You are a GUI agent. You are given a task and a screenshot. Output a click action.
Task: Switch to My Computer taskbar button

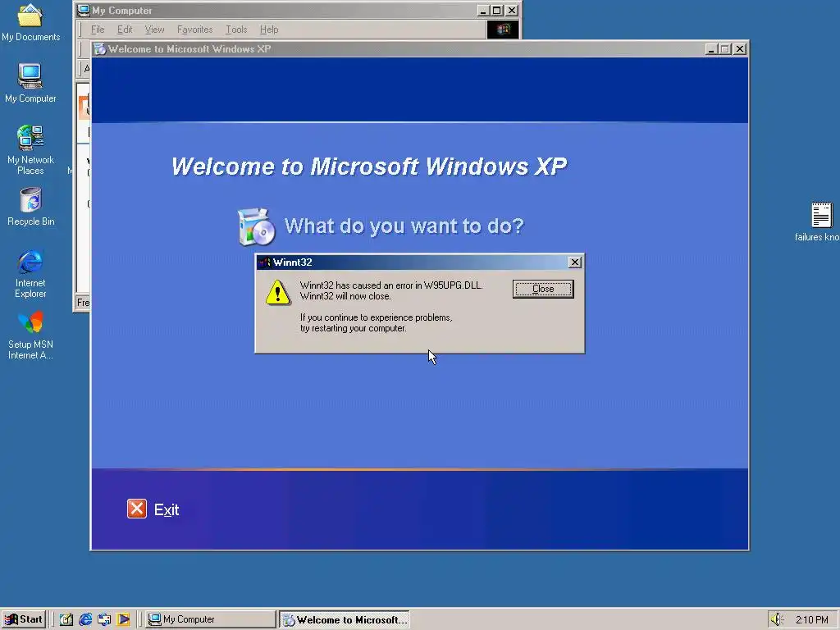click(x=211, y=619)
